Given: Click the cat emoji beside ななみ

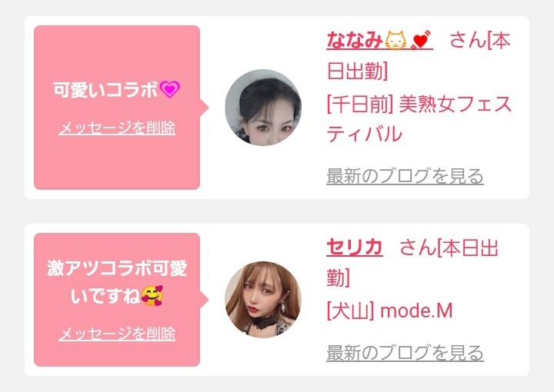Looking at the screenshot, I should pyautogui.click(x=395, y=40).
